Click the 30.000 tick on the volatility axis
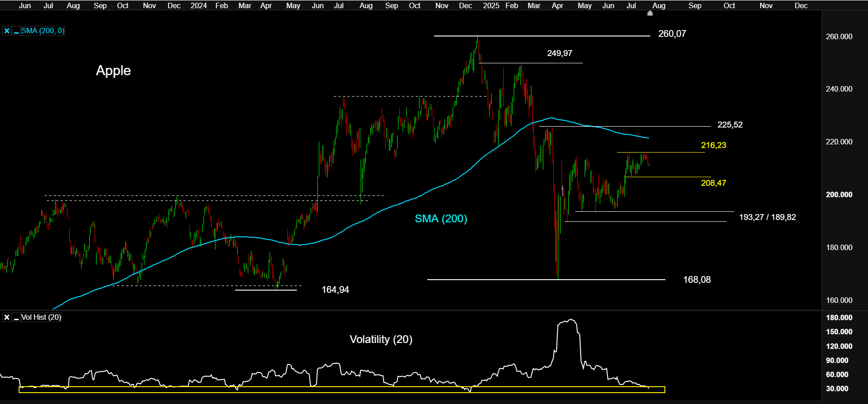The width and height of the screenshot is (868, 404). (837, 389)
